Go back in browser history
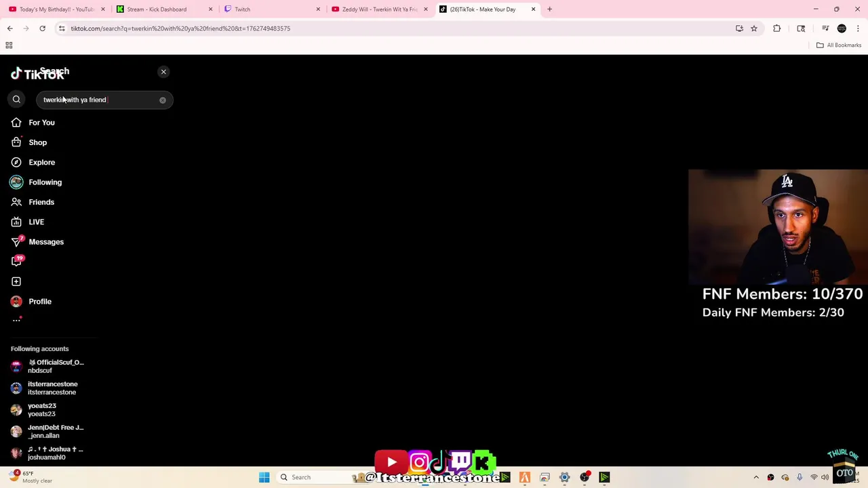 click(x=9, y=28)
